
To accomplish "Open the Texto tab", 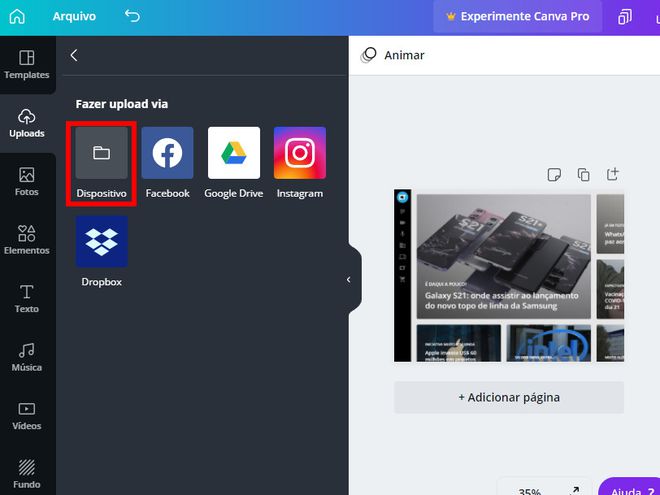I will coord(27,298).
